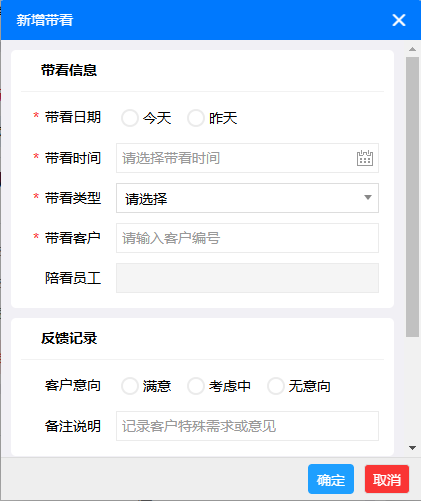
Task: Click the 陪看员工 disabled field
Action: [x=247, y=278]
